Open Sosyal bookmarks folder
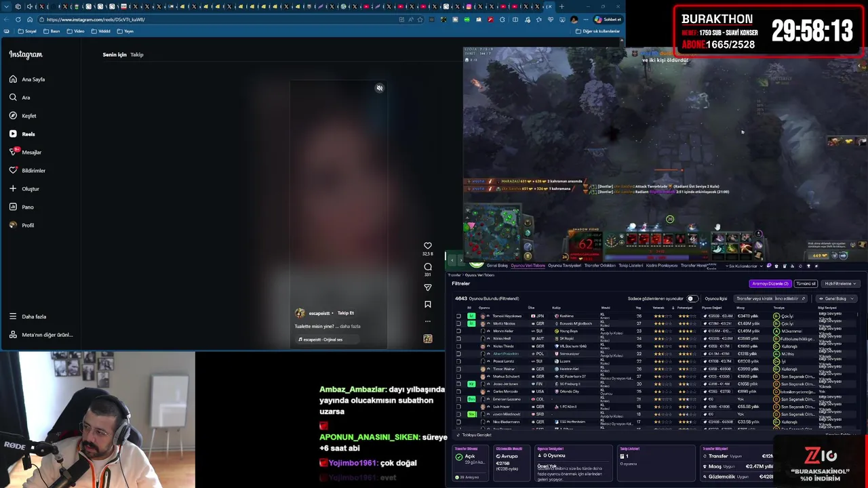Image resolution: width=868 pixels, height=488 pixels. pyautogui.click(x=28, y=31)
